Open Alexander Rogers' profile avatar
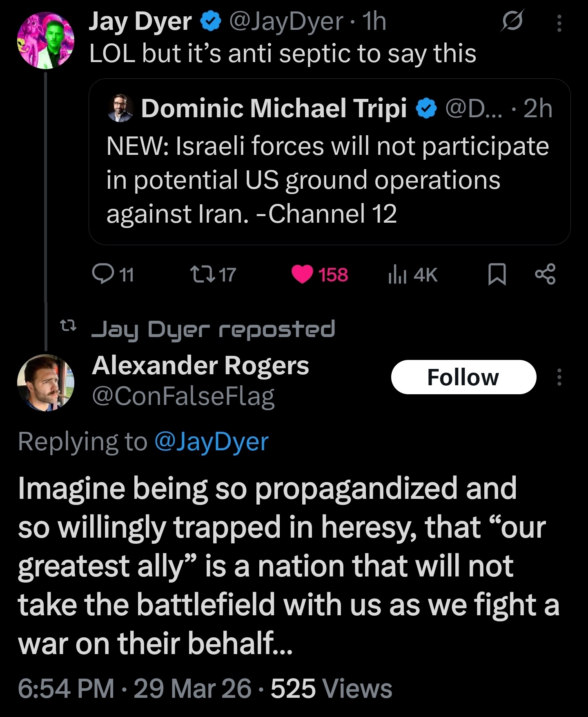The width and height of the screenshot is (588, 717). (45, 382)
